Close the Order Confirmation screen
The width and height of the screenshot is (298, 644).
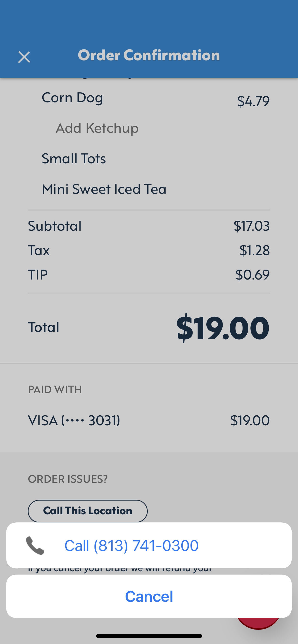(x=24, y=57)
